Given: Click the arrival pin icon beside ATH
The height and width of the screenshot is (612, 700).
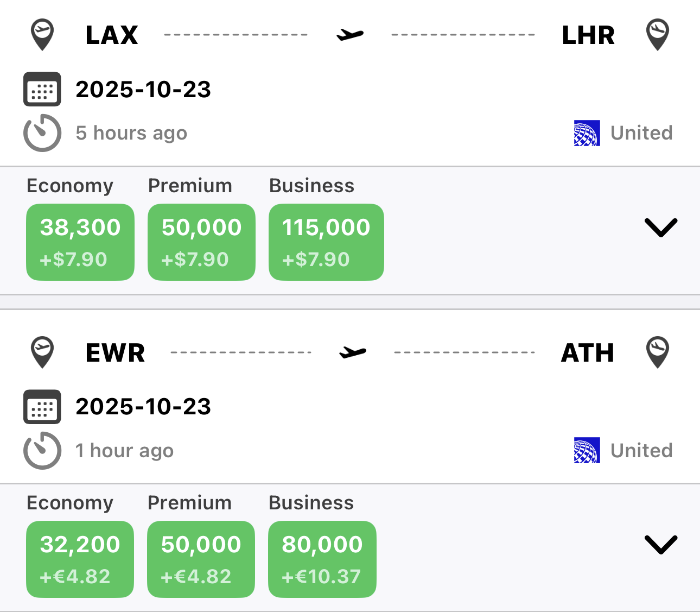Looking at the screenshot, I should click(x=657, y=352).
